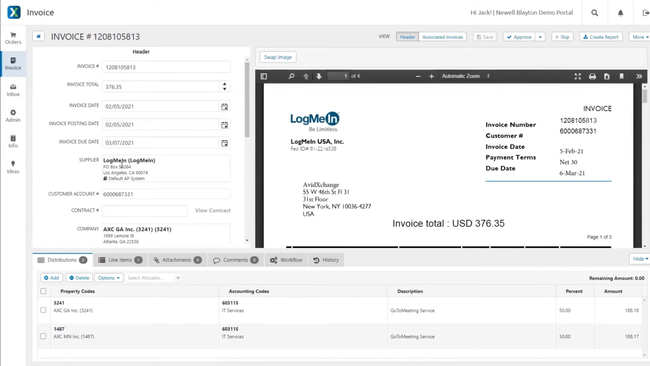Check the select-all distributions checkbox

pos(43,291)
